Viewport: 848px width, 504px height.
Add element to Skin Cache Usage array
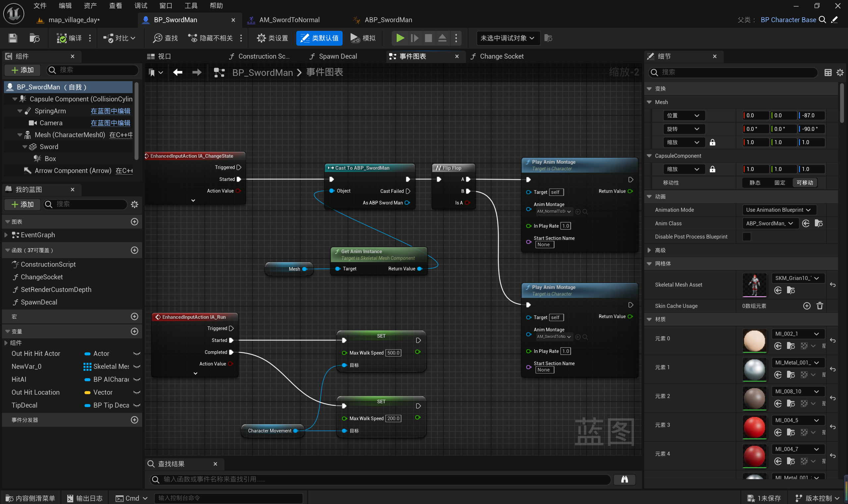pyautogui.click(x=807, y=306)
